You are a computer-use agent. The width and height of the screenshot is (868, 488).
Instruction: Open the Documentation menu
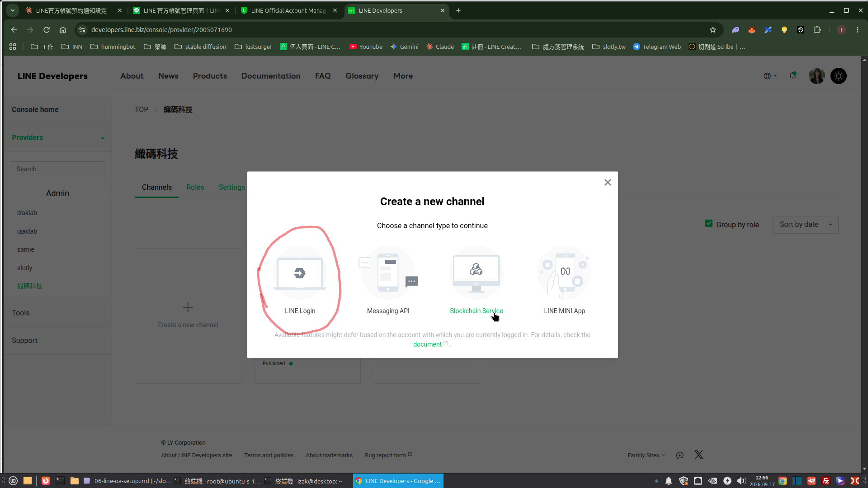click(271, 76)
